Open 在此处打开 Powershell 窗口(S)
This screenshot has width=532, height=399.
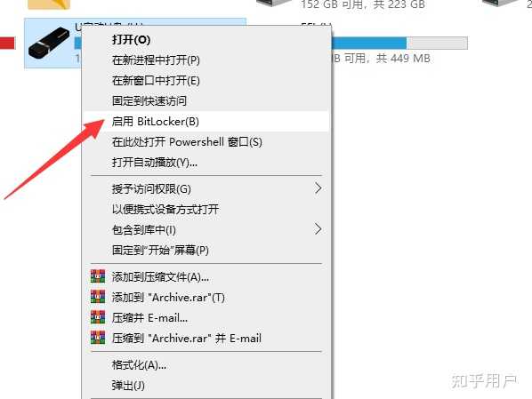(x=206, y=141)
